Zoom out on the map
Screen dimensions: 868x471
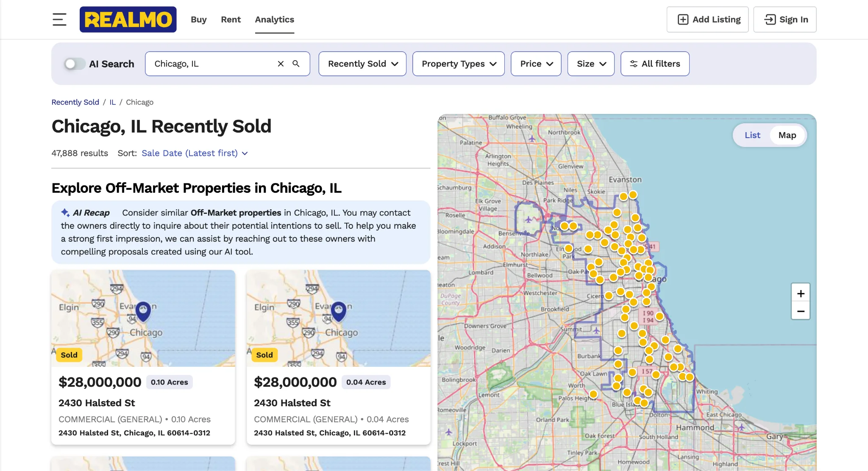tap(801, 311)
